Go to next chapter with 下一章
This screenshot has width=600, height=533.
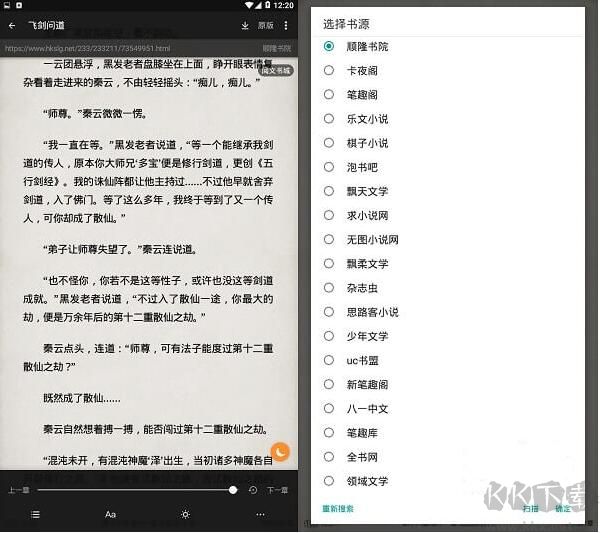tap(277, 490)
